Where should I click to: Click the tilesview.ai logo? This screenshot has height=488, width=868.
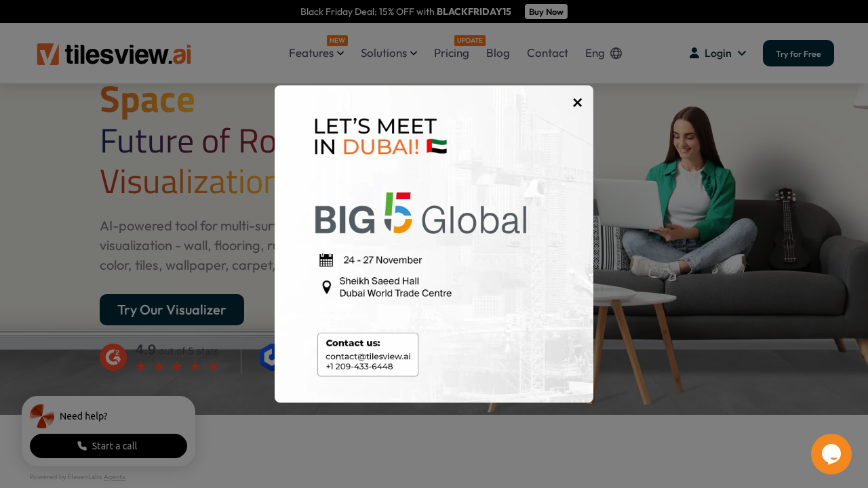[x=114, y=54]
